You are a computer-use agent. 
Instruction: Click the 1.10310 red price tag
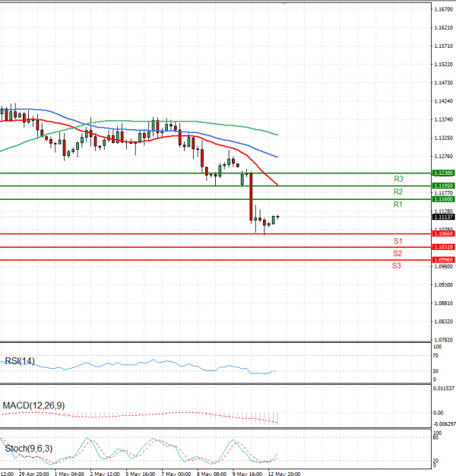click(x=443, y=247)
